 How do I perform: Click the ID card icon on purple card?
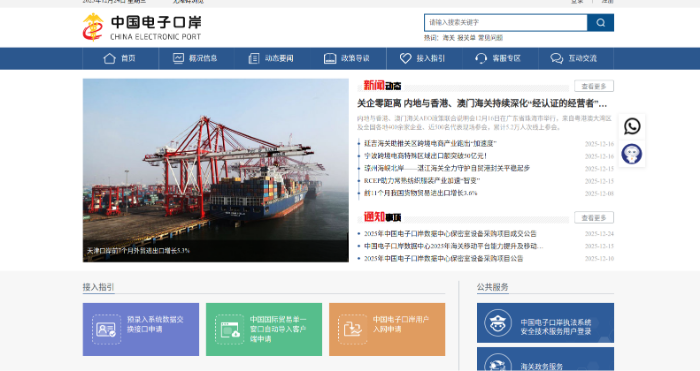point(106,329)
